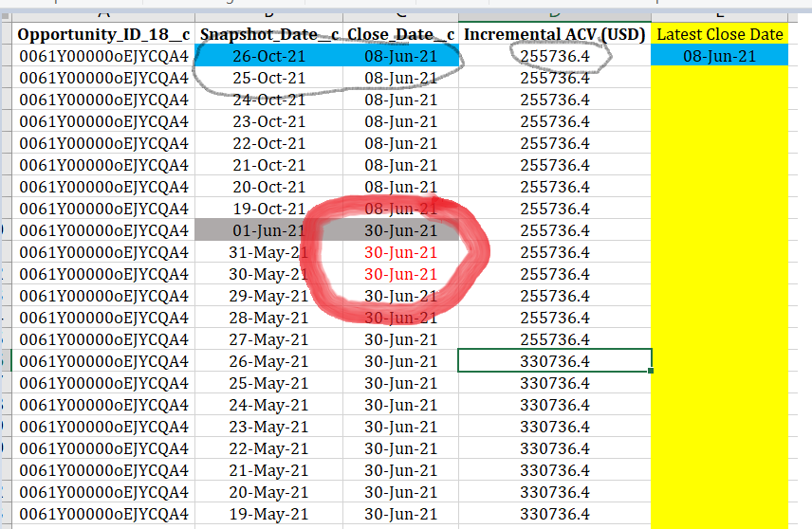This screenshot has height=529, width=812.
Task: Select the snapshot date cell 25-May-21
Action: coord(268,383)
